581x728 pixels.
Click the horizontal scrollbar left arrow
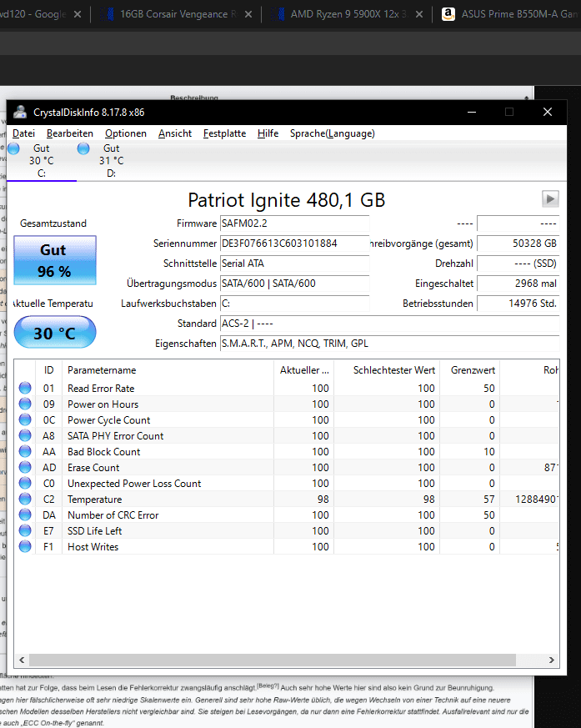22,660
